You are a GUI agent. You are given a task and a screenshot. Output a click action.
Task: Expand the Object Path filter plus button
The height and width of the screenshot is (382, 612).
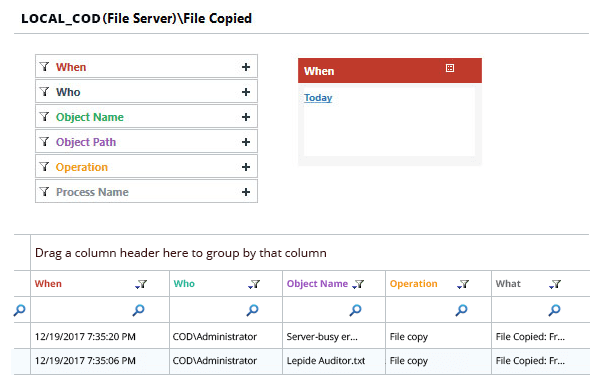[246, 142]
